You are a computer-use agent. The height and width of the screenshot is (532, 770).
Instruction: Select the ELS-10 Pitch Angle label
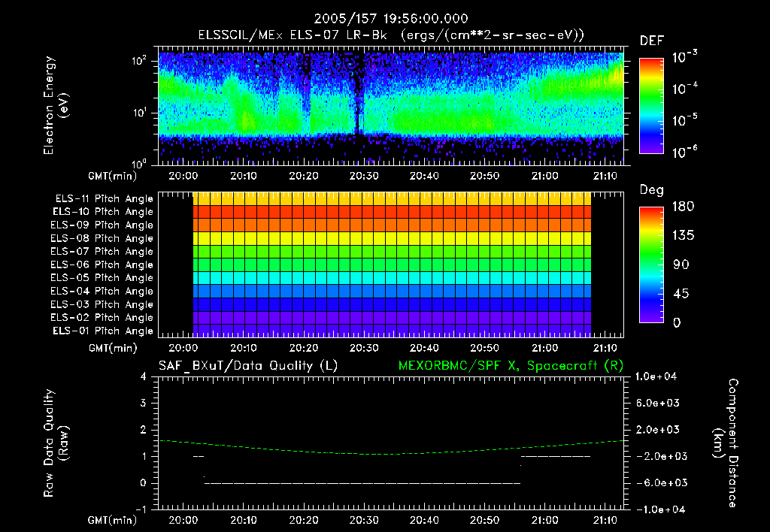[x=103, y=212]
